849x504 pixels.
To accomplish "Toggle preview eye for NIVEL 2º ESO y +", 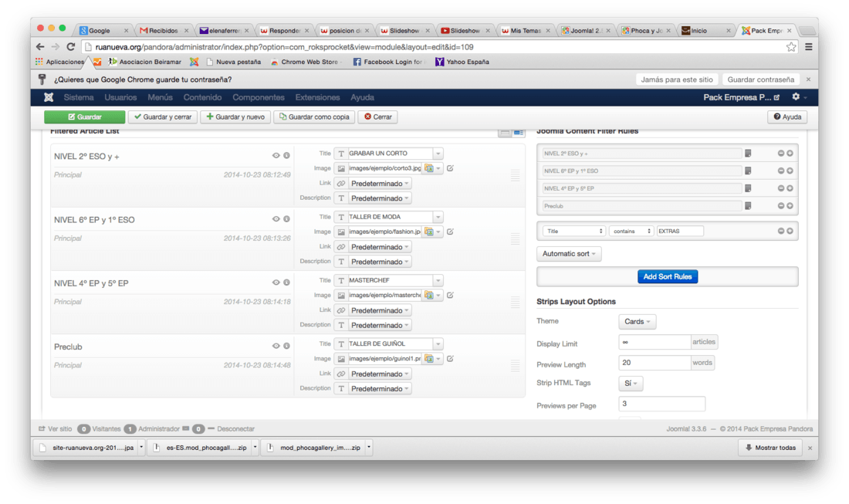I will (276, 155).
